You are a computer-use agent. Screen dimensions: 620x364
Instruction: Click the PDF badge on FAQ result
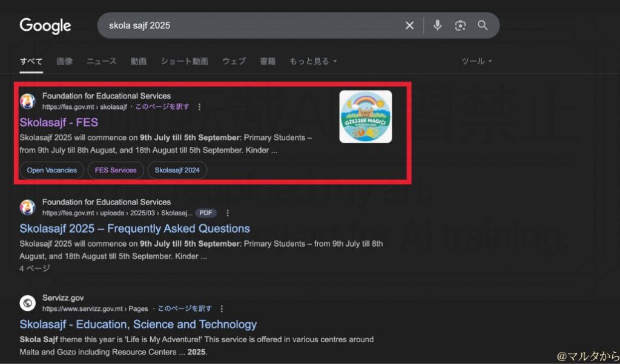tap(206, 213)
